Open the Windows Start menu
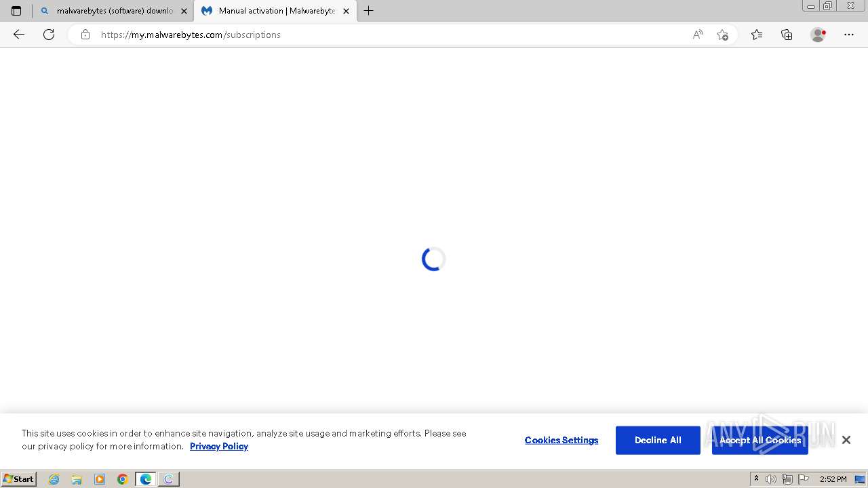 pyautogui.click(x=19, y=479)
